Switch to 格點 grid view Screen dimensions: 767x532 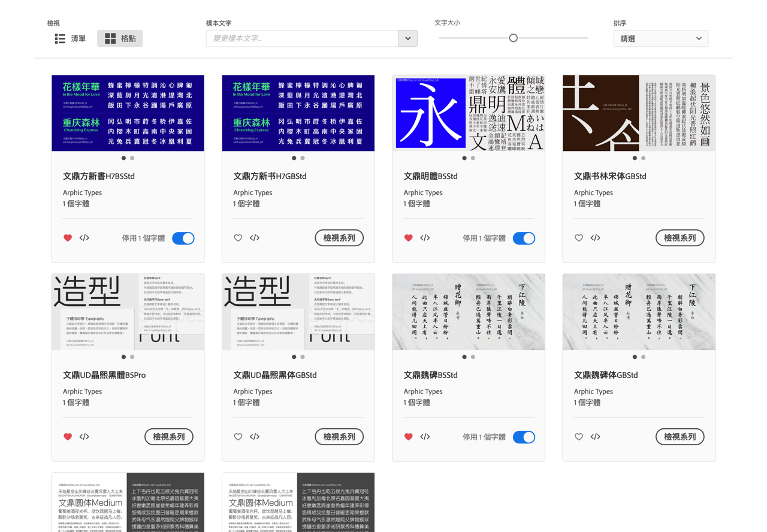(120, 38)
